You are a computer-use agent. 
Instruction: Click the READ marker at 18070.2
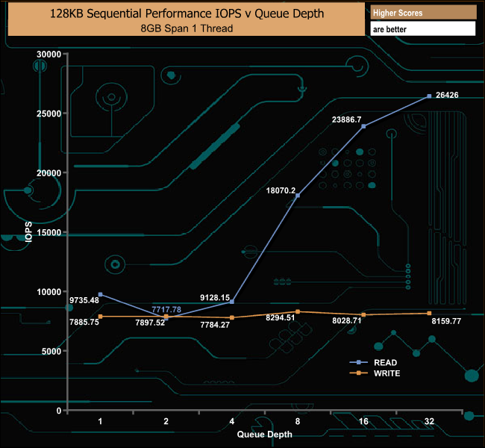[298, 196]
